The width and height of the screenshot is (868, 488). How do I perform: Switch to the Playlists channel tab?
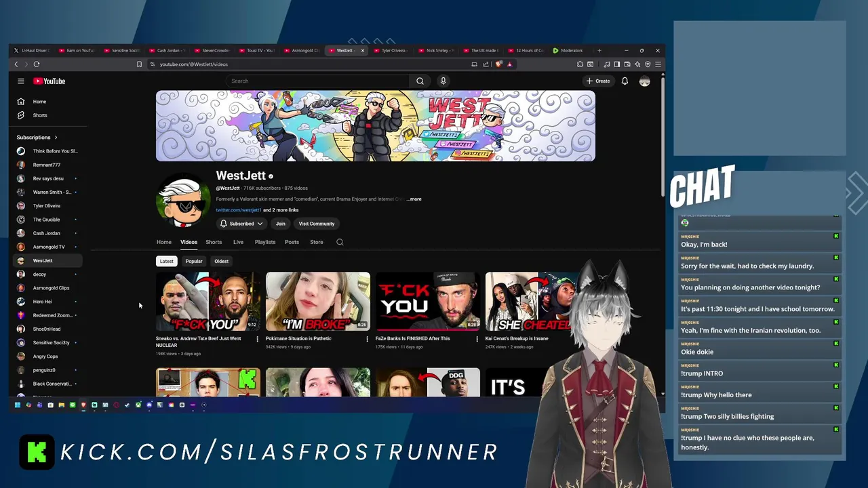[265, 242]
